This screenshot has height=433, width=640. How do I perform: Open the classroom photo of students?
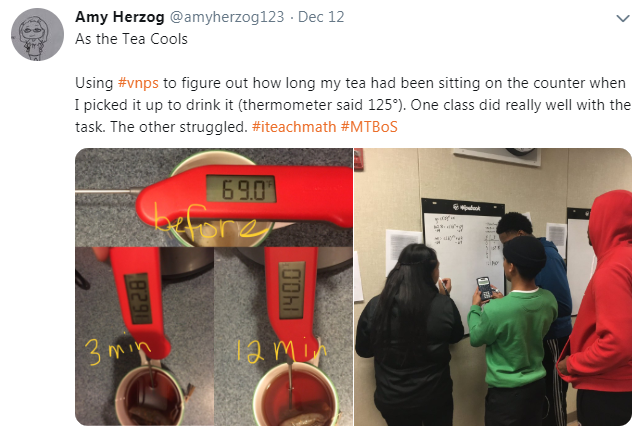pyautogui.click(x=493, y=287)
